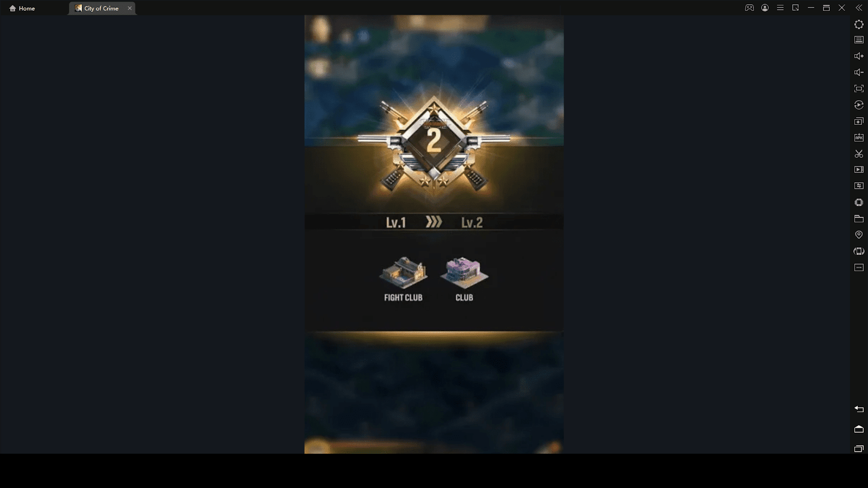Open the keyboard mapping icon
Viewport: 868px width, 488px height.
coord(859,40)
